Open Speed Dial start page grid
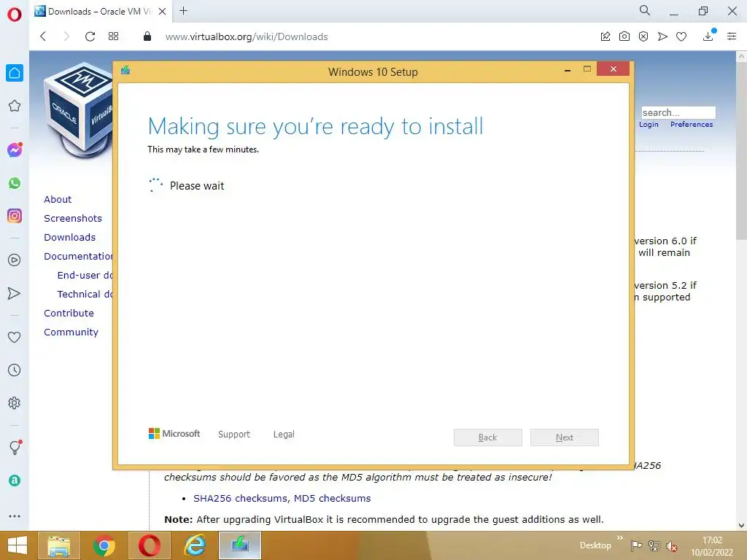Viewport: 747px width, 560px height. coord(113,36)
